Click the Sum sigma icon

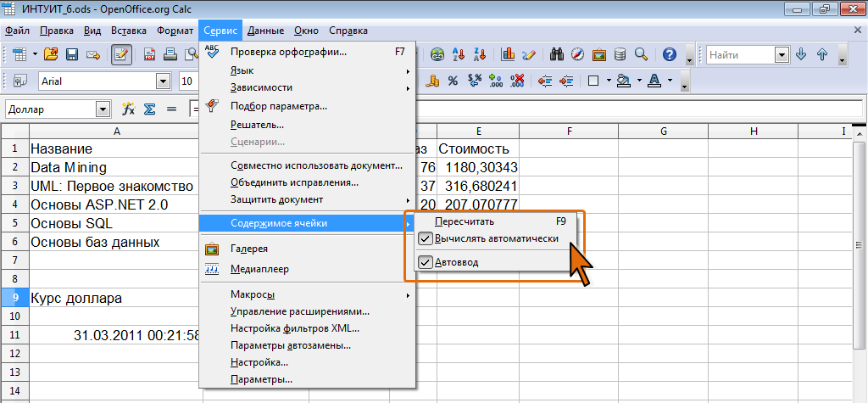[x=149, y=109]
